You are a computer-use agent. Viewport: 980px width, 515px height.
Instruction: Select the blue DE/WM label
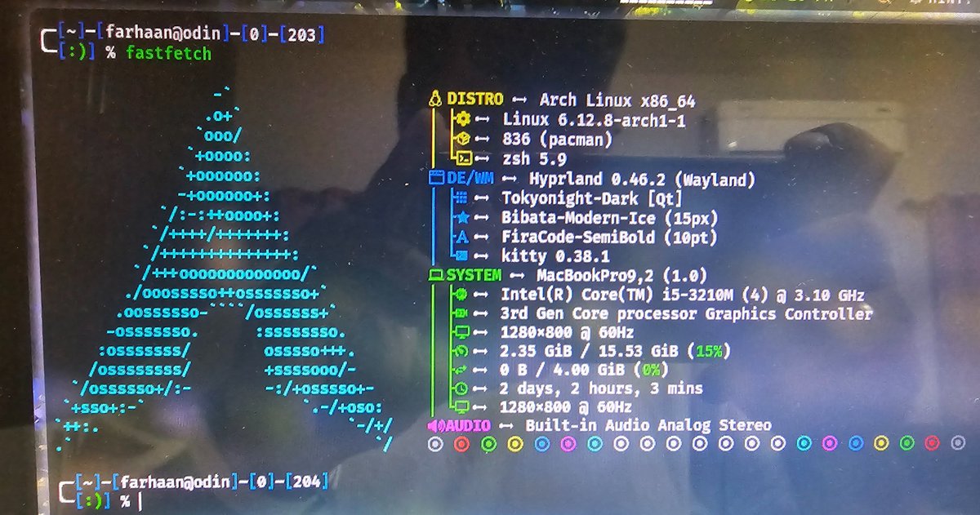(469, 179)
